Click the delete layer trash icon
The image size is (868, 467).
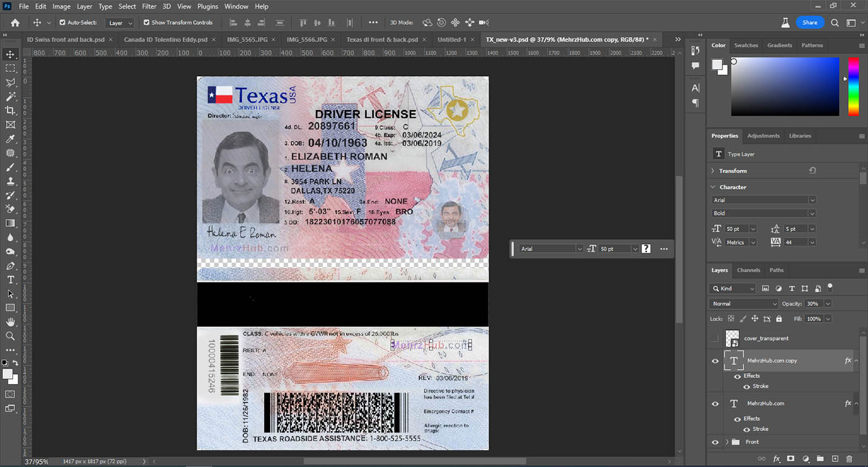click(x=849, y=459)
